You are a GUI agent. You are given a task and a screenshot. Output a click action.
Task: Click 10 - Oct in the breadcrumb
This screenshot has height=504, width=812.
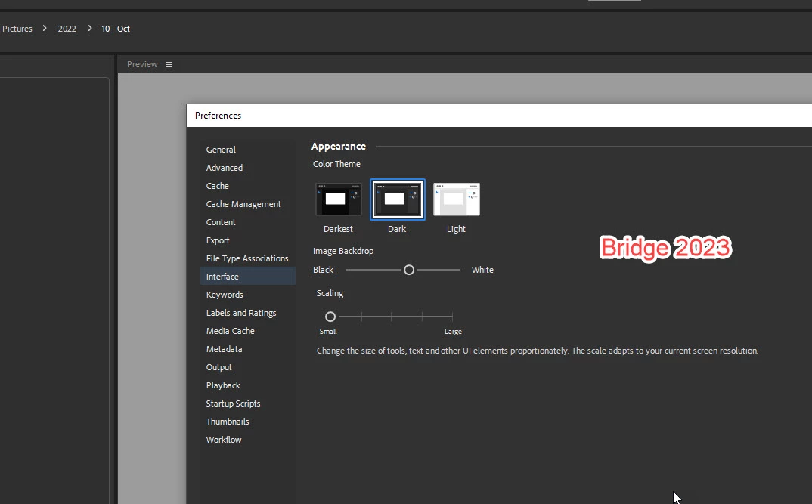[116, 29]
